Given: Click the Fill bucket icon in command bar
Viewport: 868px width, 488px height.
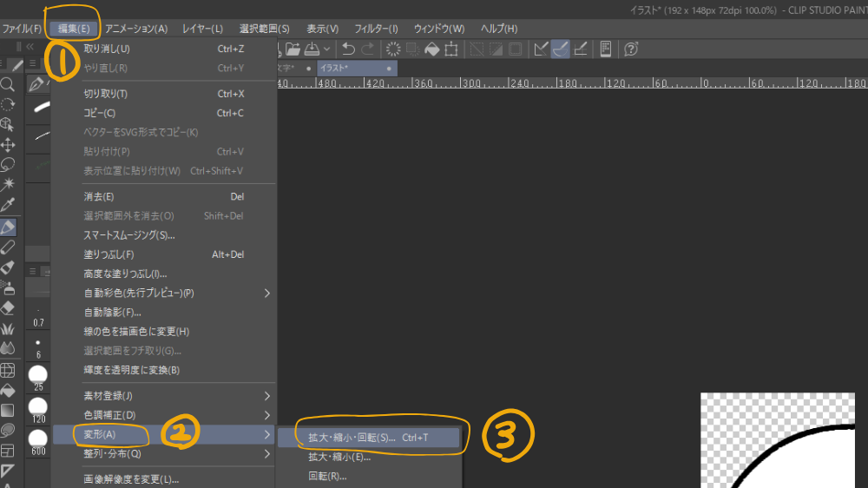Looking at the screenshot, I should click(431, 49).
